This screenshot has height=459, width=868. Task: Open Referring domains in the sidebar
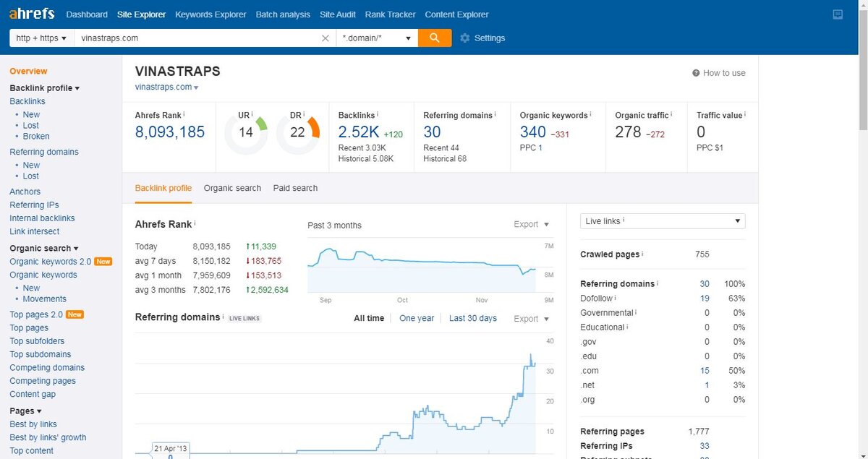click(x=44, y=152)
